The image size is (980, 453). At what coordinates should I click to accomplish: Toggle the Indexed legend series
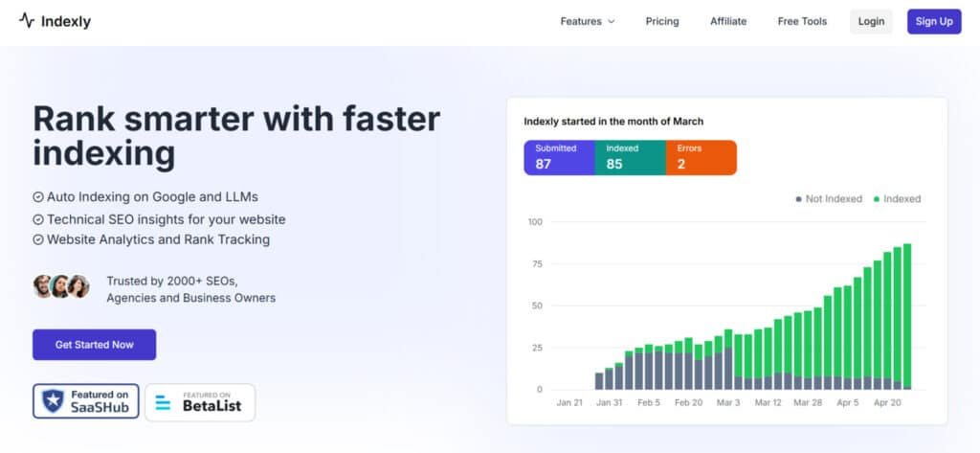pos(896,199)
